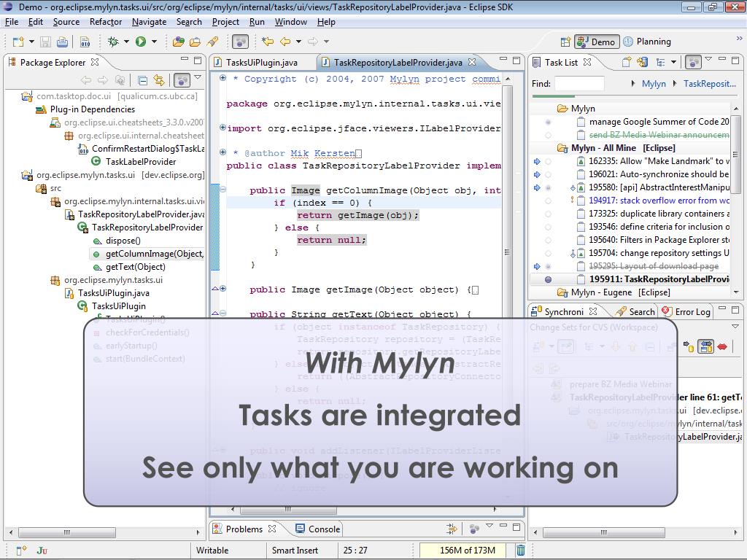
Task: Click the TaskReposit... active task link
Action: tap(709, 84)
